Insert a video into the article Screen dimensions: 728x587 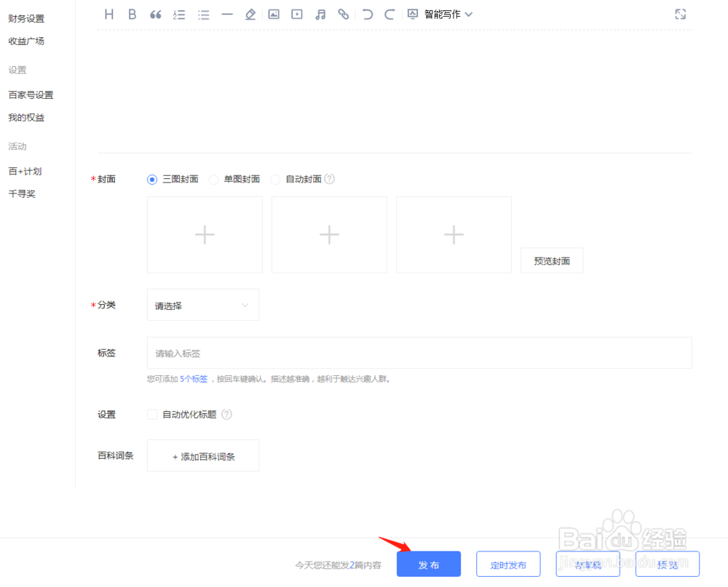click(x=297, y=14)
